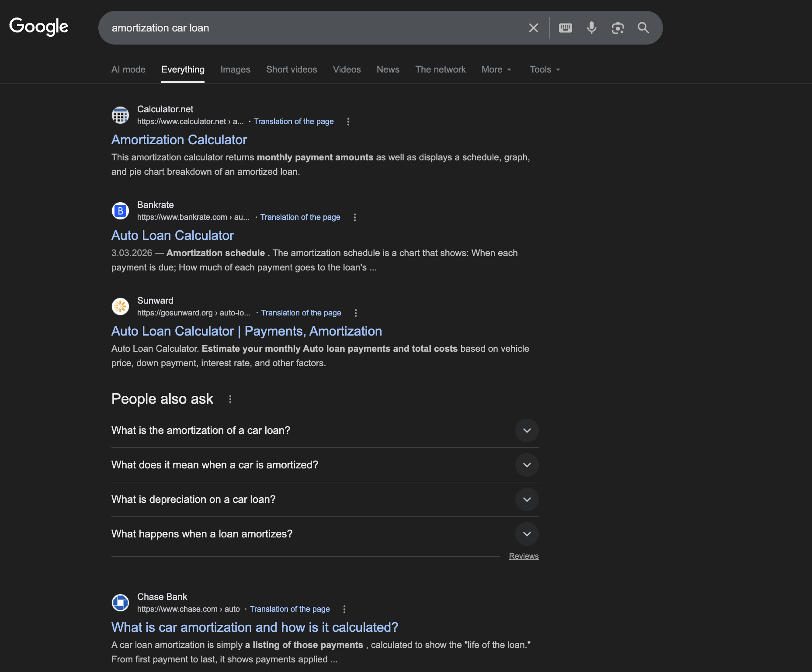This screenshot has width=812, height=672.
Task: Open three-dot options beside People also ask
Action: coord(230,399)
